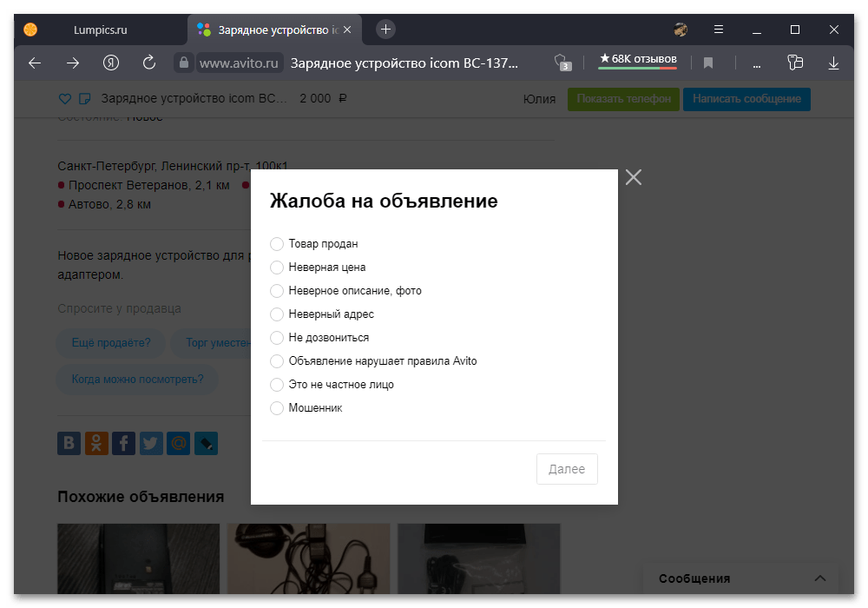Select "Это не частное лицо" option
The width and height of the screenshot is (868, 608).
(276, 384)
